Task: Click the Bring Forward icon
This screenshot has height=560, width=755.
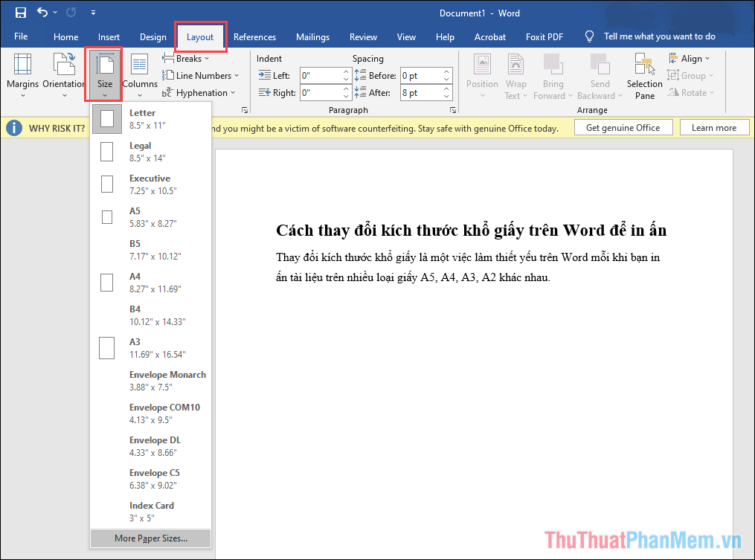Action: (x=553, y=65)
